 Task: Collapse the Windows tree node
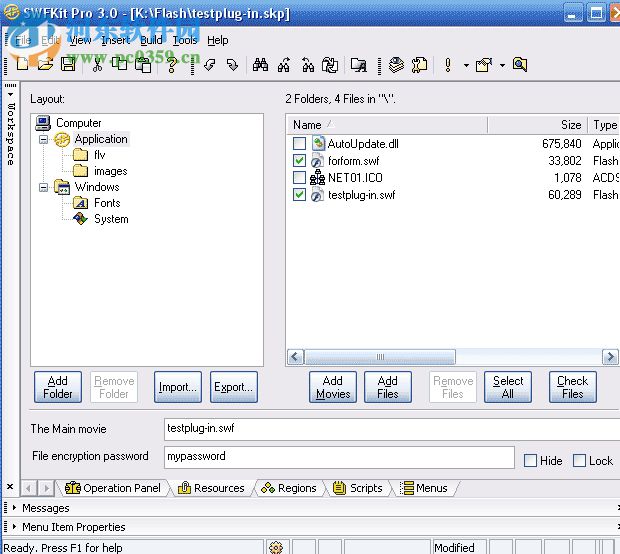(x=44, y=187)
